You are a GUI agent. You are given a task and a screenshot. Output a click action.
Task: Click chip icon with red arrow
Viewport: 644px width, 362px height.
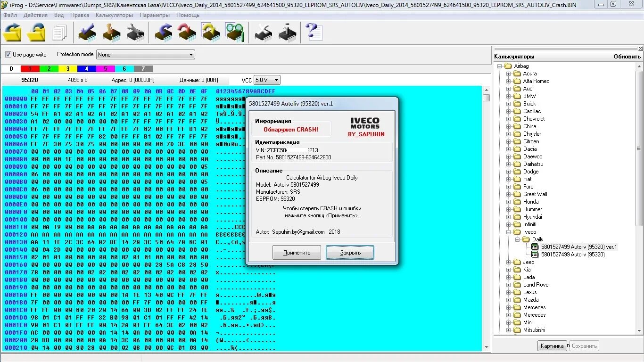coord(187,32)
